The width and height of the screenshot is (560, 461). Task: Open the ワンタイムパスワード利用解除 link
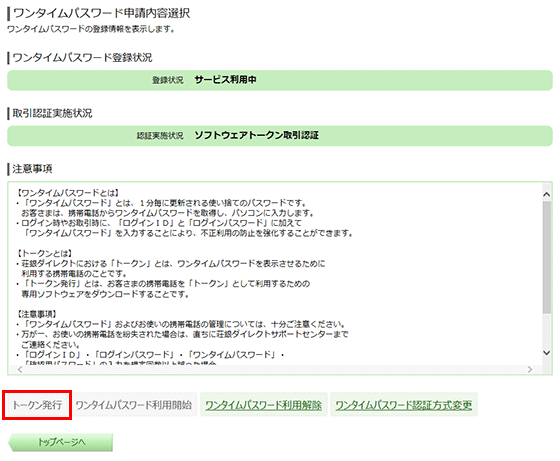[x=264, y=405]
